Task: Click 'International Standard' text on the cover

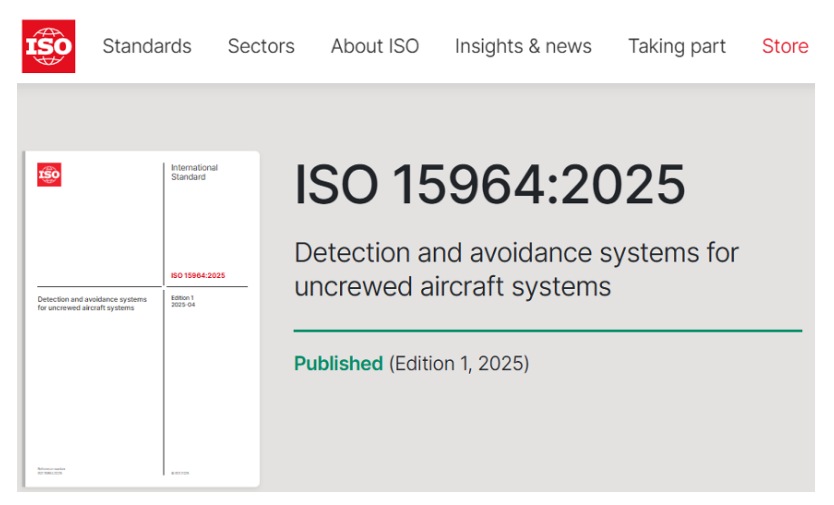Action: 194,172
